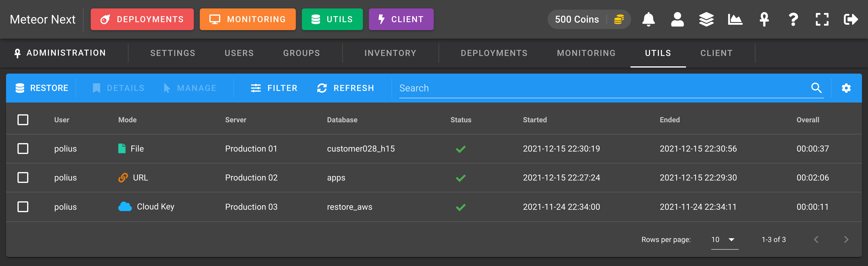
Task: Select the Production 01 row checkbox
Action: point(23,148)
